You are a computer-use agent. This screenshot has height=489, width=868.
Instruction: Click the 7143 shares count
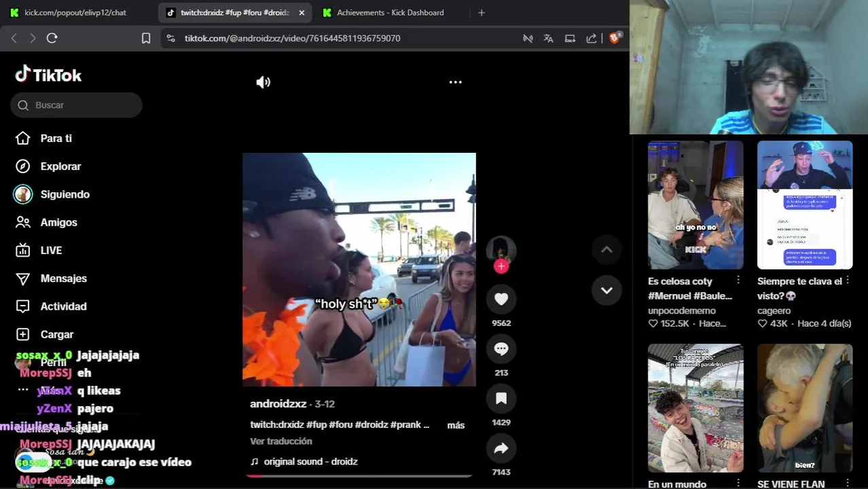(x=501, y=472)
